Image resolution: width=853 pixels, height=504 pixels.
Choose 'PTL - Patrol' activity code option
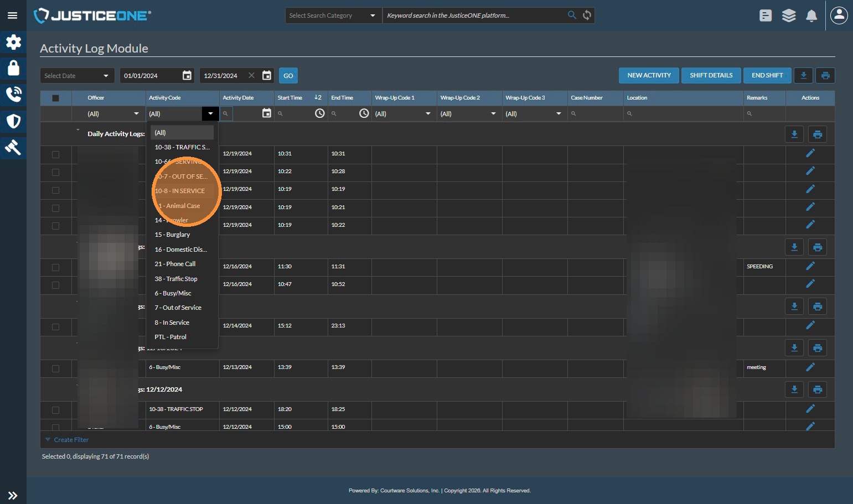pos(170,337)
